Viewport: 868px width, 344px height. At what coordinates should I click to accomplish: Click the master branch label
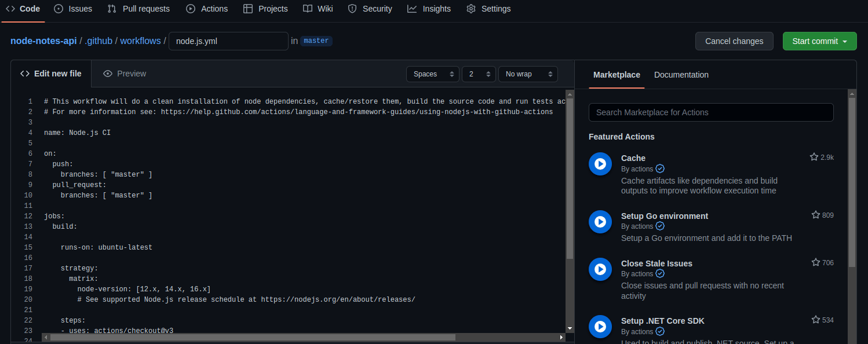[x=316, y=41]
